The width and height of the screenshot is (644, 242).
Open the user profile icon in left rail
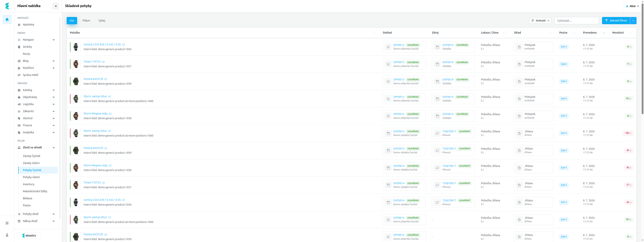(x=7, y=235)
